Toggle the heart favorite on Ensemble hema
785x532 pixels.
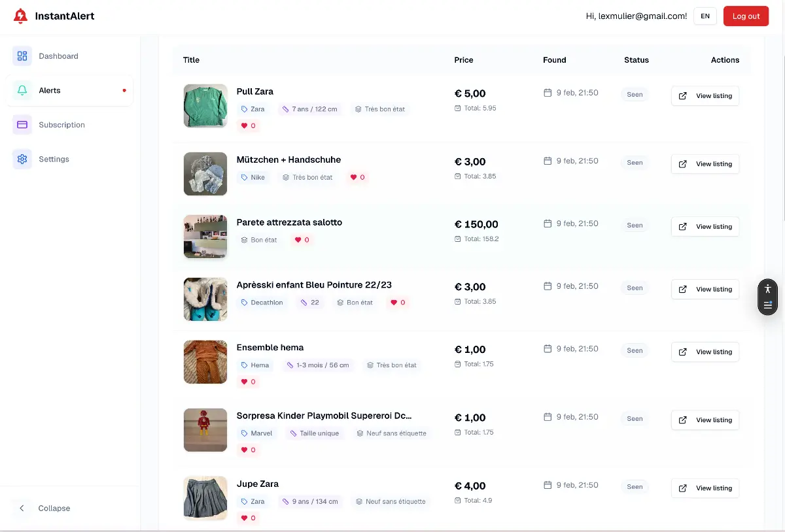243,381
